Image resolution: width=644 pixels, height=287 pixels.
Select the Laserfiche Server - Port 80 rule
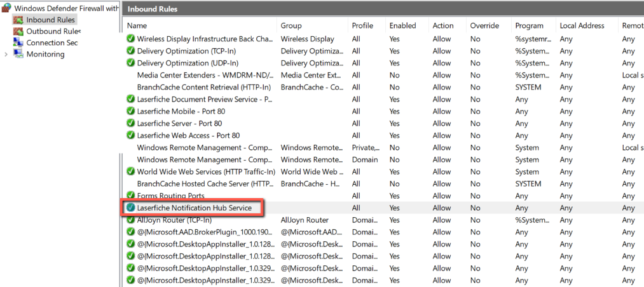click(x=179, y=123)
